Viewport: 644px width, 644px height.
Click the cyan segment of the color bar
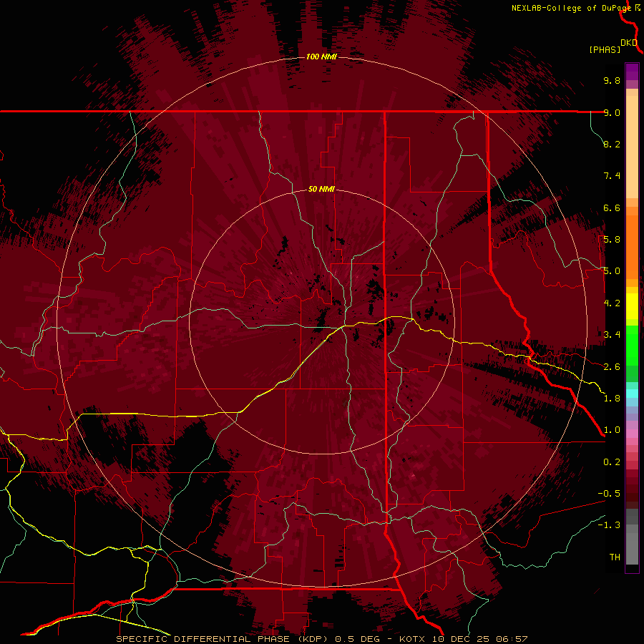pyautogui.click(x=632, y=394)
